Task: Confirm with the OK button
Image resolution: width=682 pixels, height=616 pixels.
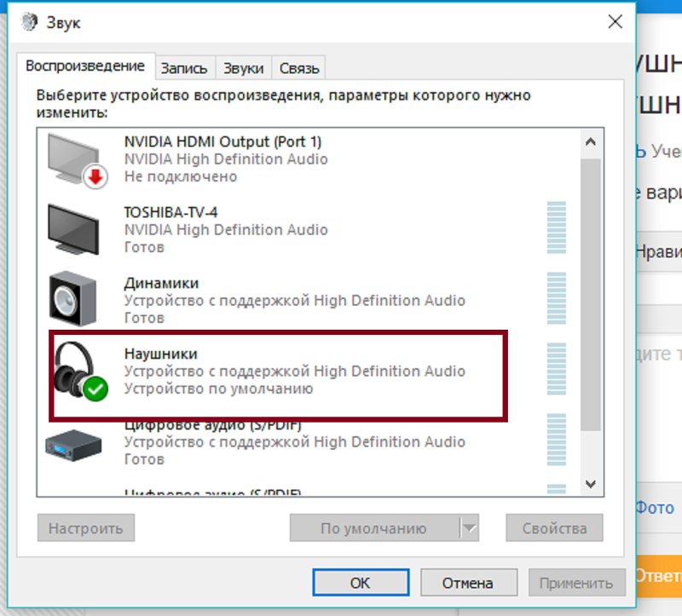Action: [361, 583]
